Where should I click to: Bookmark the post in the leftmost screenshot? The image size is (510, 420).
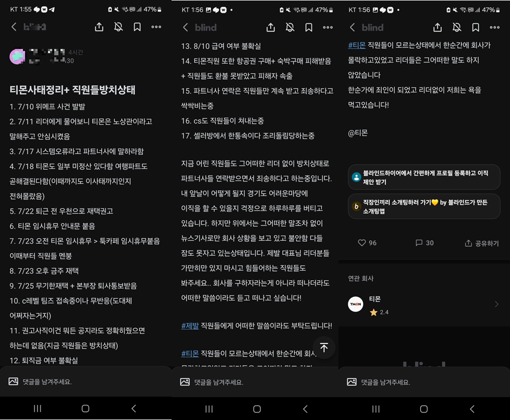137,27
